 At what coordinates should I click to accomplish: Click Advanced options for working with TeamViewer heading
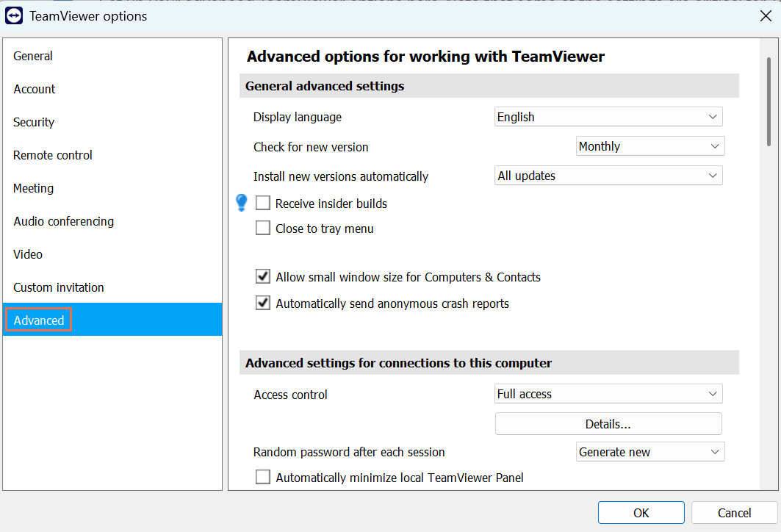(x=425, y=57)
